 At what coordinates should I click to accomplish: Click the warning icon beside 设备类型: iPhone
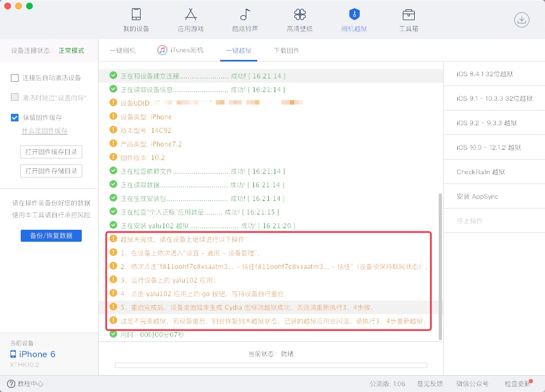point(113,117)
